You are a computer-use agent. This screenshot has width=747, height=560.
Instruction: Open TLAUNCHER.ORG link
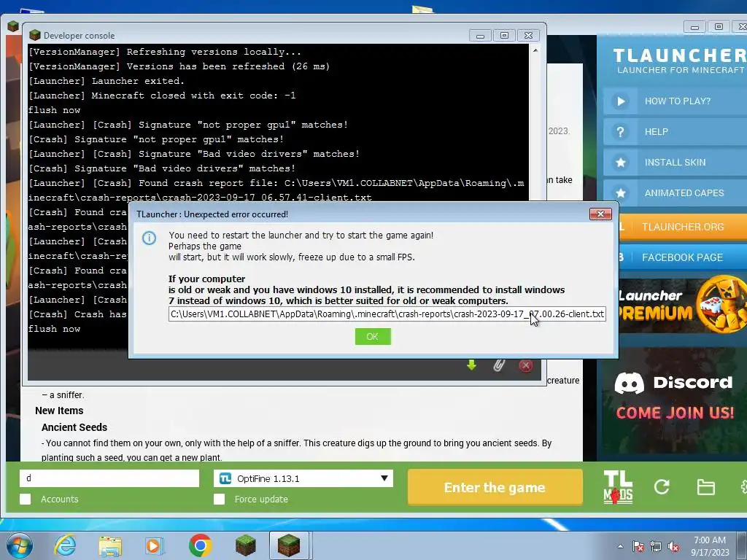point(682,227)
